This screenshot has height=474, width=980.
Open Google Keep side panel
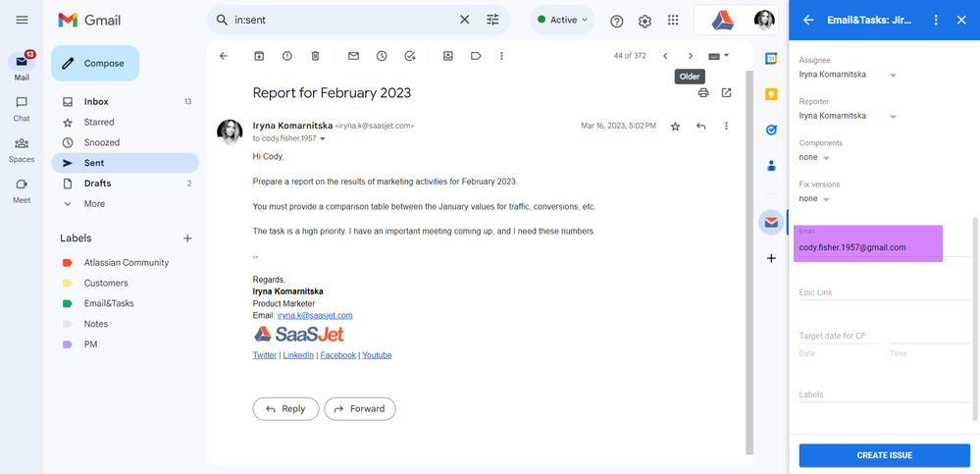click(771, 94)
